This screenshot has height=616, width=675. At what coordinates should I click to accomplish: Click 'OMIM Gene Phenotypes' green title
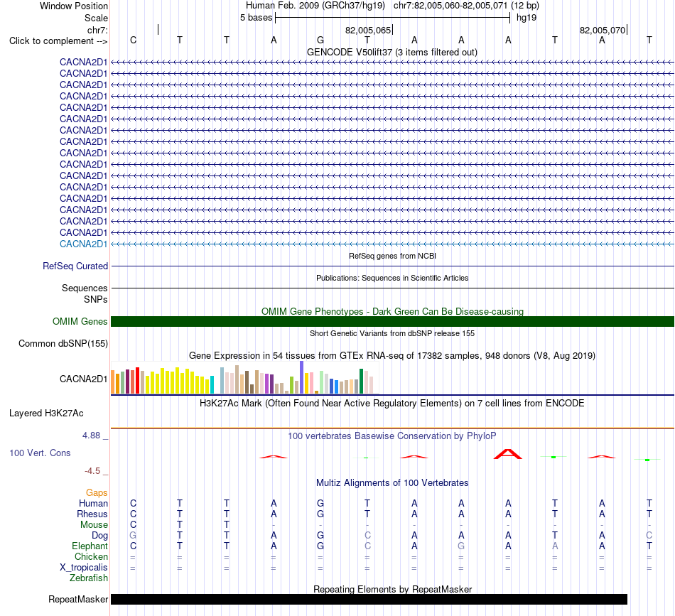tap(392, 311)
